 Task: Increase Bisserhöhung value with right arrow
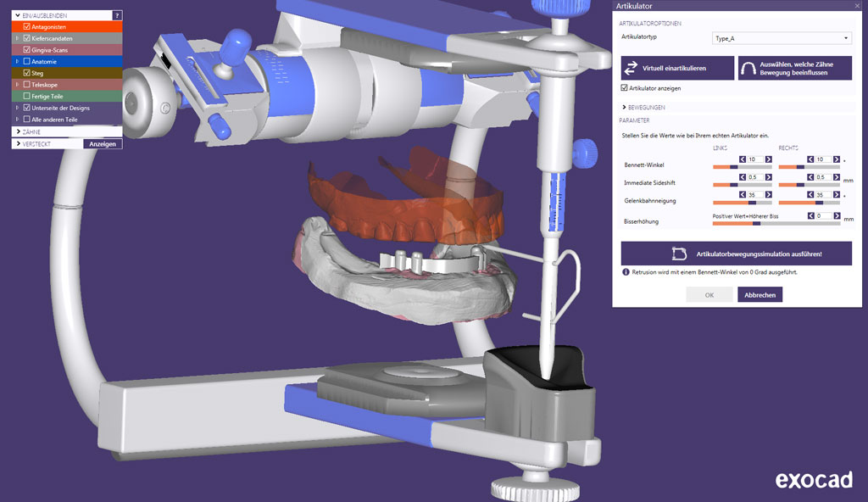click(x=837, y=216)
